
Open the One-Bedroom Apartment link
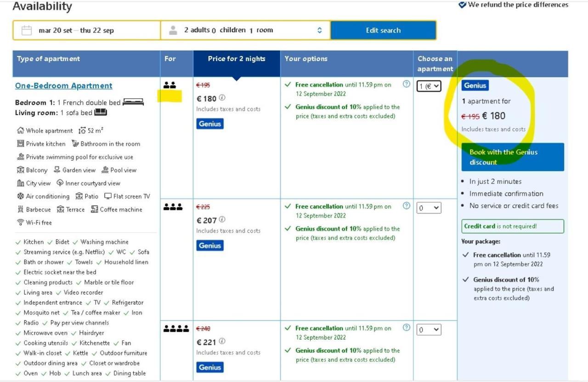point(63,86)
